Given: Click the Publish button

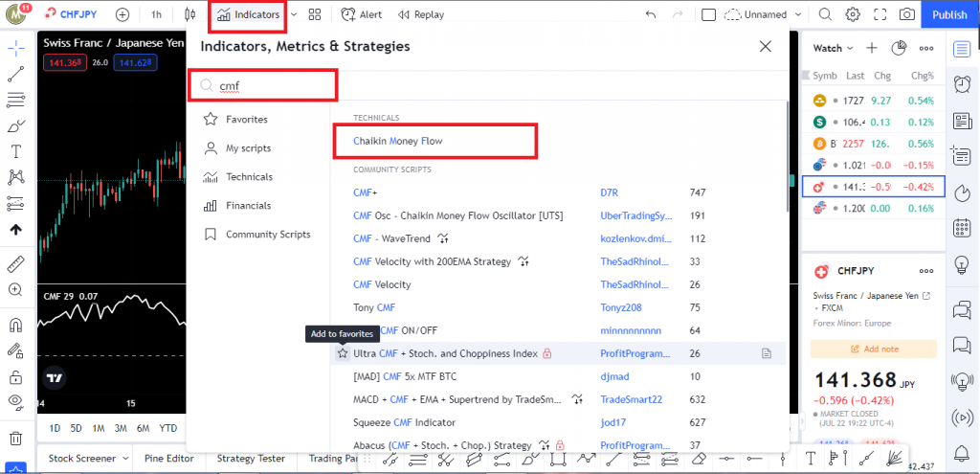Looking at the screenshot, I should [949, 14].
